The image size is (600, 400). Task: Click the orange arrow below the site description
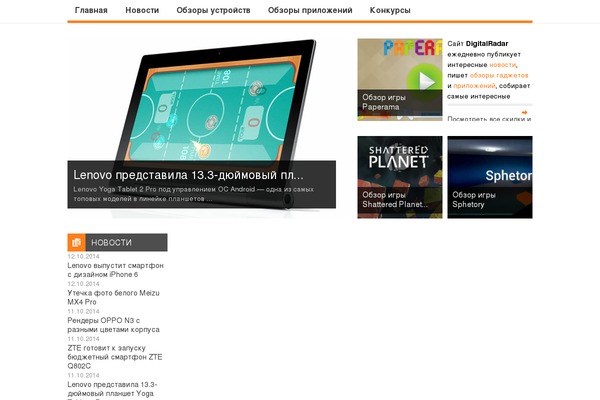coord(524,112)
